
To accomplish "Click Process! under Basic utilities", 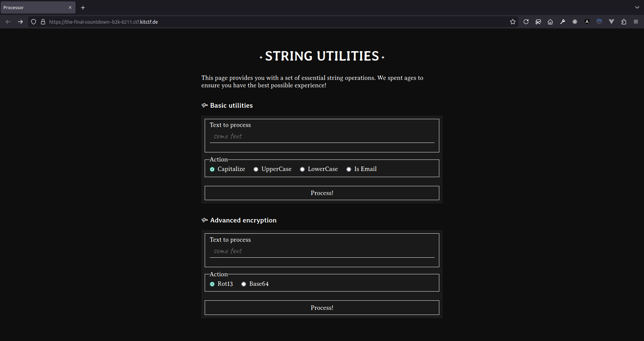I will tap(322, 193).
